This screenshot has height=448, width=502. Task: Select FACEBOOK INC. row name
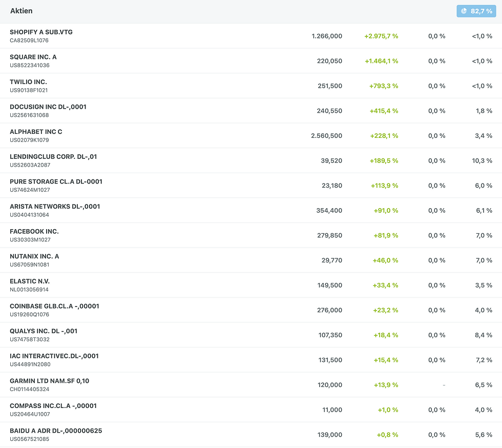(x=34, y=231)
